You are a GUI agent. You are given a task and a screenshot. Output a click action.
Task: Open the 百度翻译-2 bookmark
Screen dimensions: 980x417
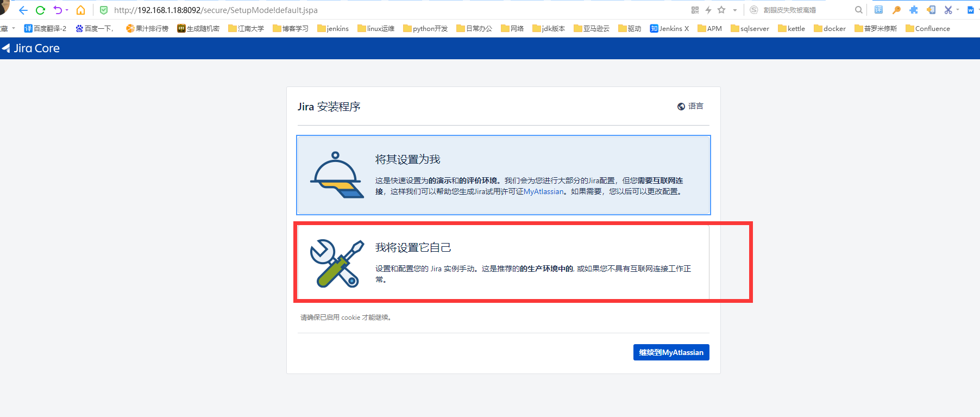pyautogui.click(x=45, y=28)
